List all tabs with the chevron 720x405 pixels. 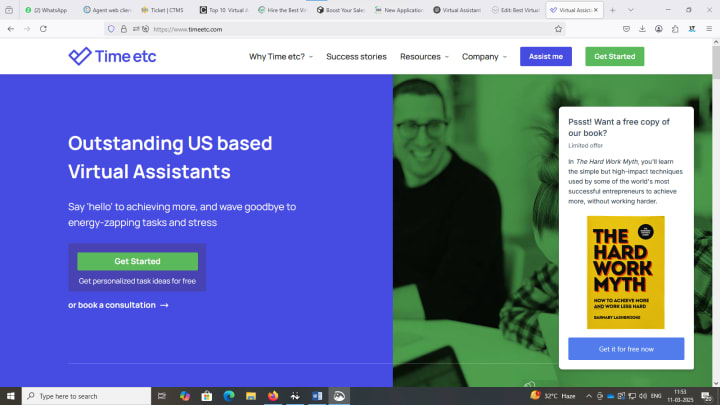point(630,10)
